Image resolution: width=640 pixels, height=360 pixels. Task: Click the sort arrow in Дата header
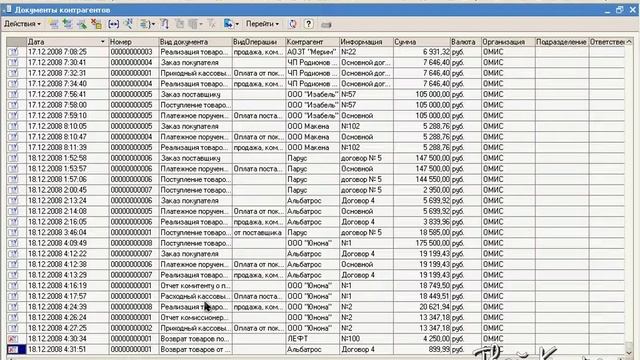pos(102,42)
